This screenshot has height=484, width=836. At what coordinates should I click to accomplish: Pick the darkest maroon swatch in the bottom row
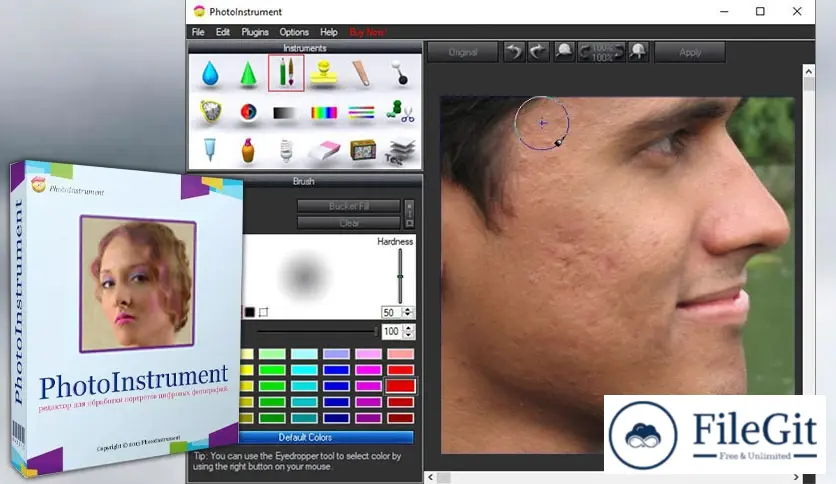click(400, 418)
